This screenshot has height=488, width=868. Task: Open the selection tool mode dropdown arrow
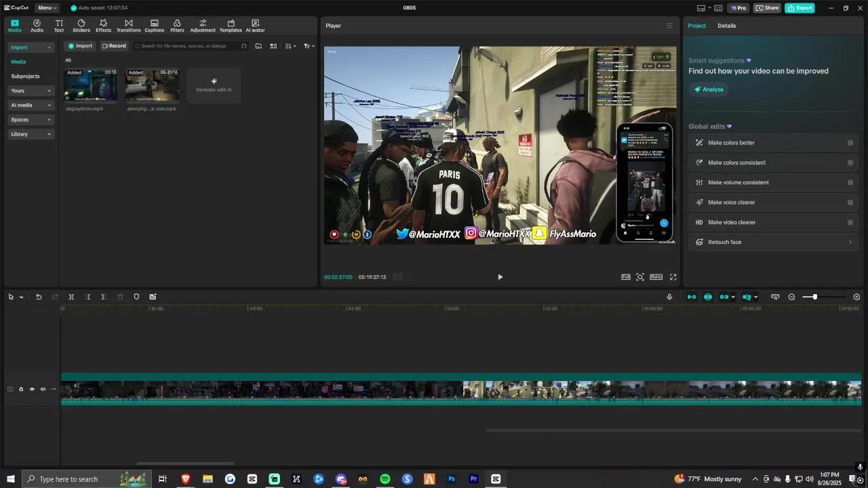tap(22, 297)
